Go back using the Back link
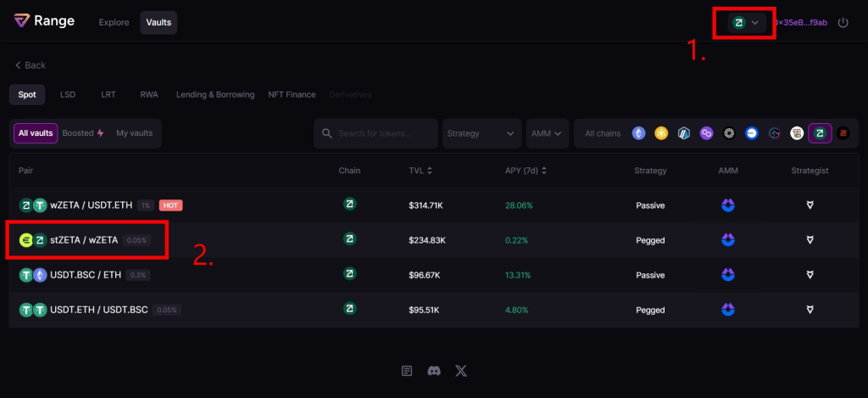This screenshot has height=398, width=868. pos(31,65)
